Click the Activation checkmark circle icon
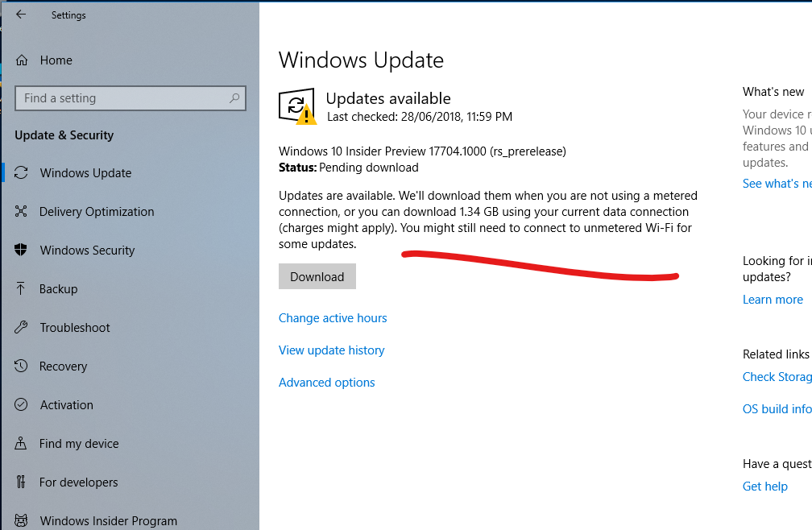812x530 pixels. [x=21, y=404]
